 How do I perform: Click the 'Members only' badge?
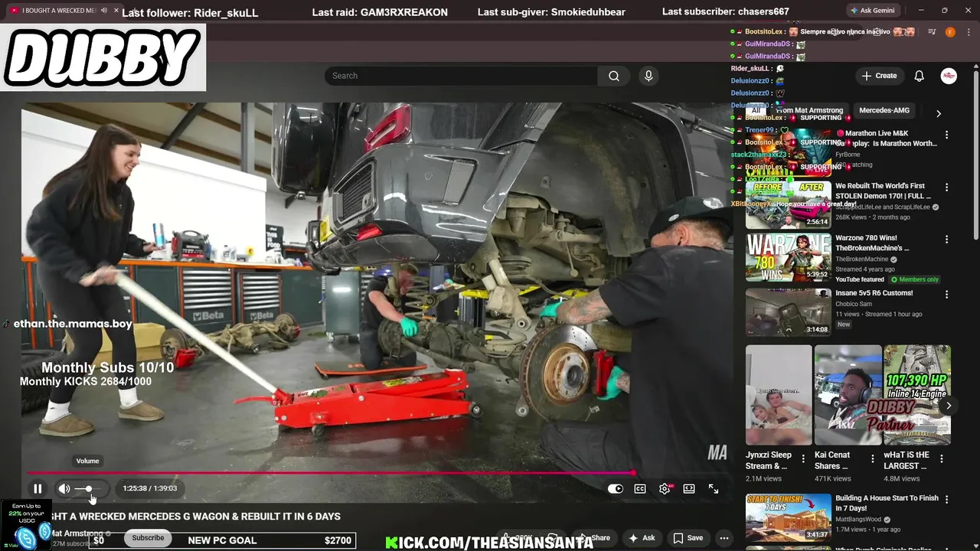coord(916,280)
